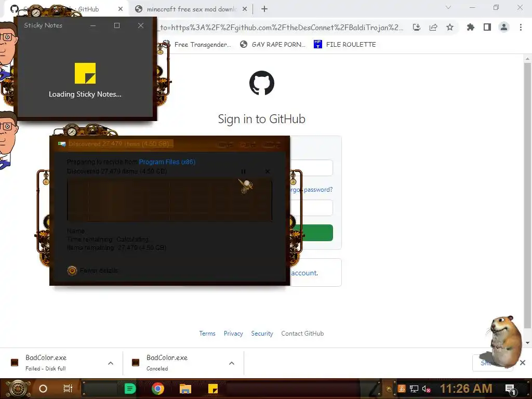
Task: Expand options for BadColor.exe Failed download
Action: pyautogui.click(x=111, y=363)
